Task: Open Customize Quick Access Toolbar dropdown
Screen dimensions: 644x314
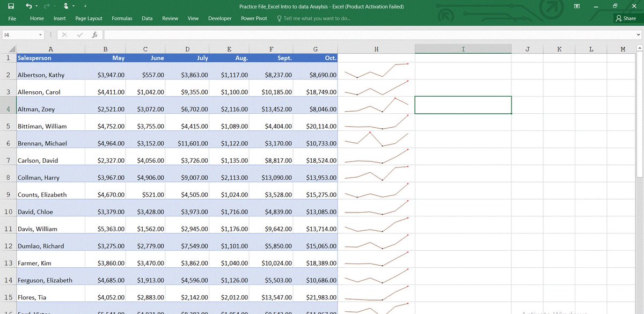Action: click(x=85, y=6)
